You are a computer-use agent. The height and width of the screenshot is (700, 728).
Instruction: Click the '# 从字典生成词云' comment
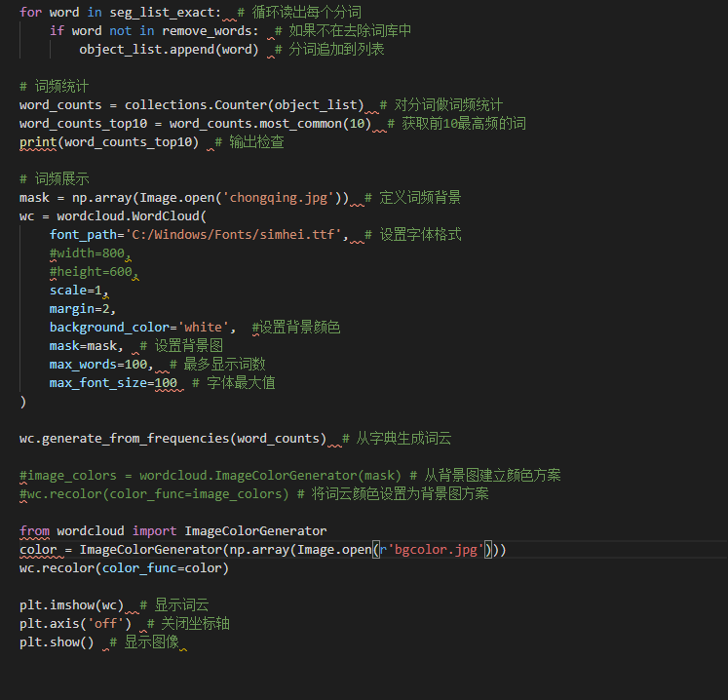[397, 439]
